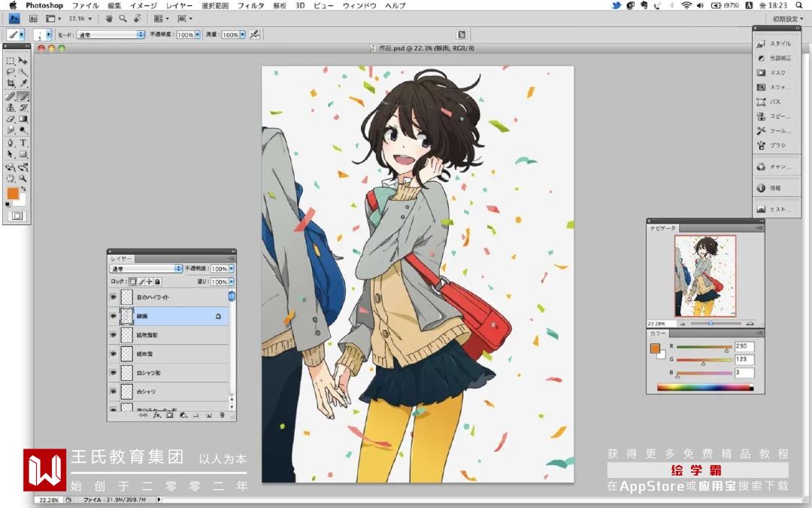Select the 3D Orbit camera tool
This screenshot has width=812, height=508.
23,167
